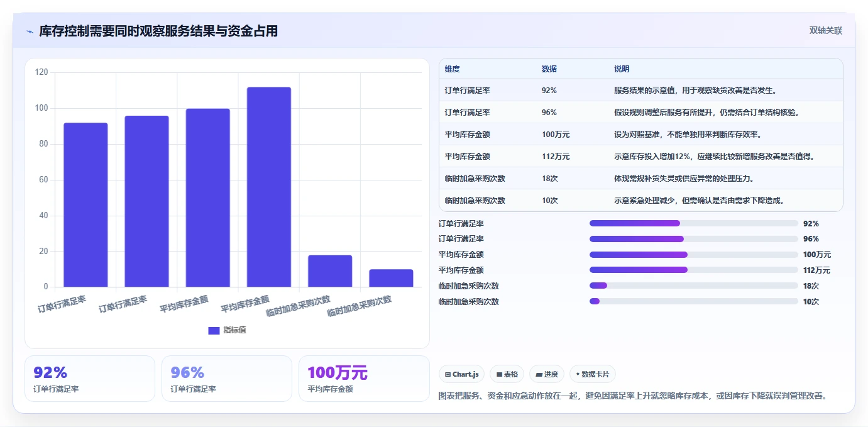868x427 pixels.
Task: Click the 数据 table column header
Action: 549,69
